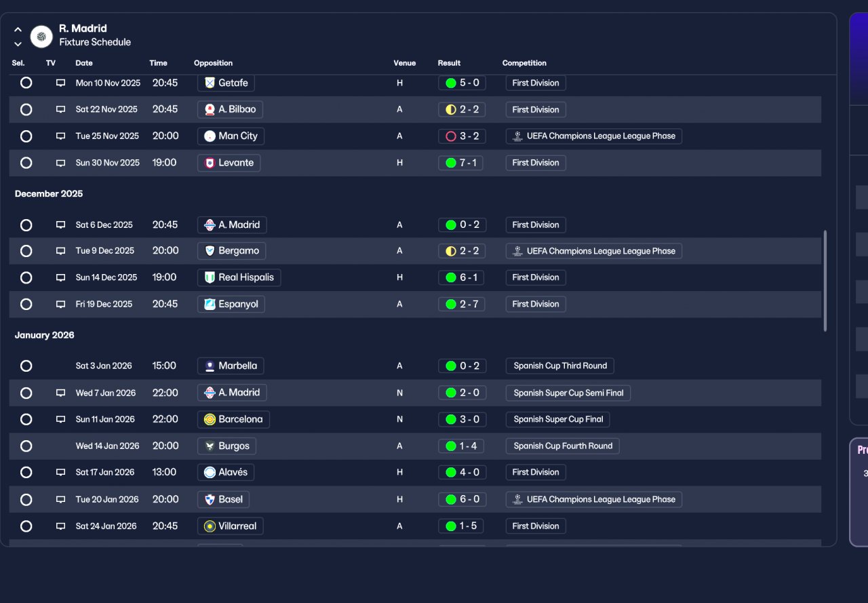The height and width of the screenshot is (603, 868).
Task: Click the December 2025 month heading
Action: click(x=49, y=194)
